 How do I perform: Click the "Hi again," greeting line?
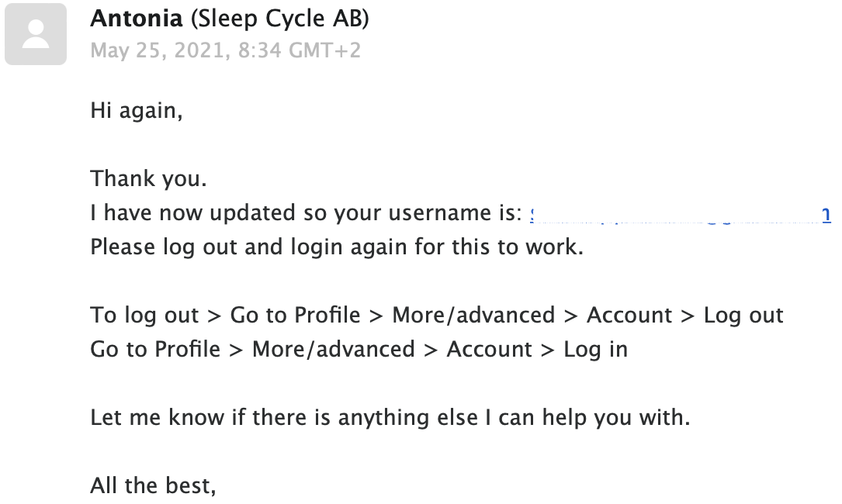point(137,110)
